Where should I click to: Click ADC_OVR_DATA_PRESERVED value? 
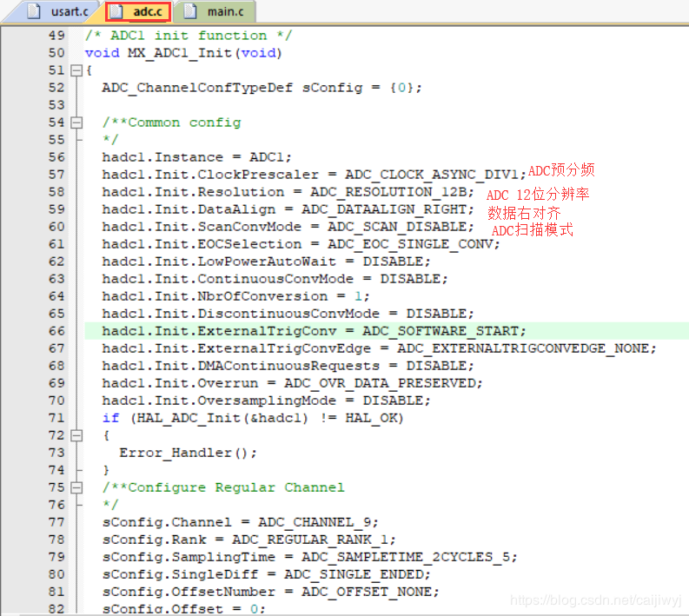[x=380, y=383]
